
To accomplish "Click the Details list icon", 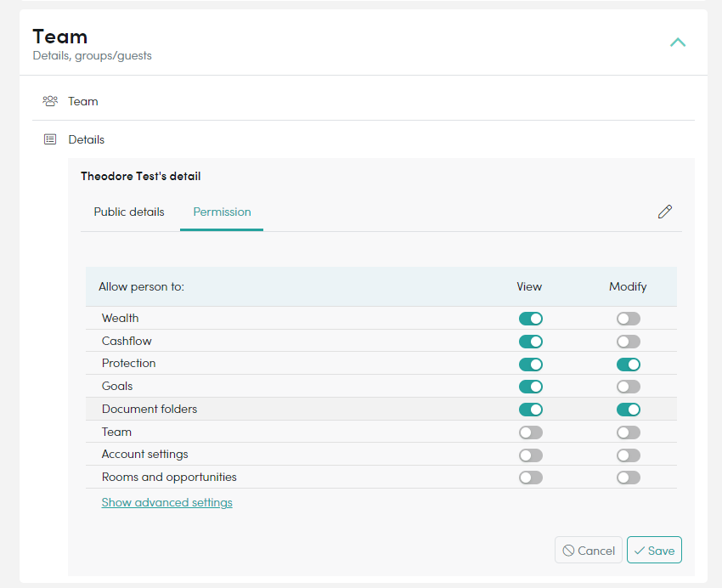I will pos(50,139).
